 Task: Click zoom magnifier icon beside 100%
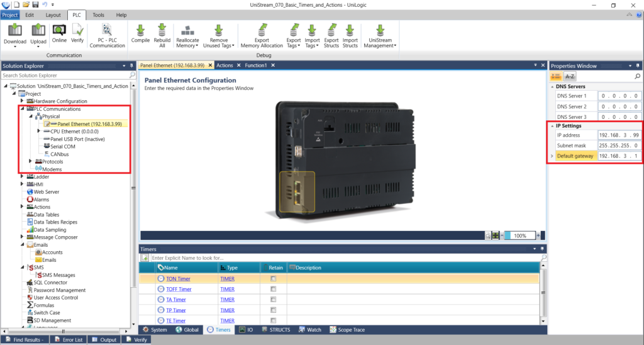click(487, 235)
